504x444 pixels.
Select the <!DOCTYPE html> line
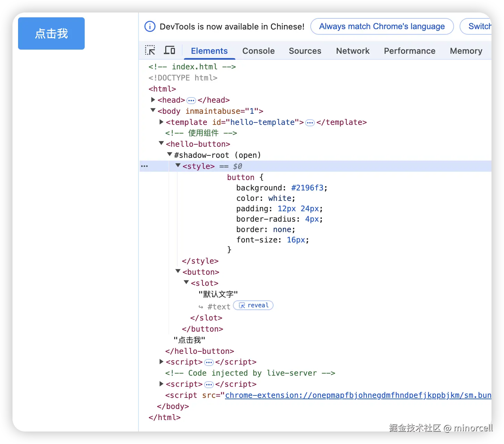coord(183,78)
